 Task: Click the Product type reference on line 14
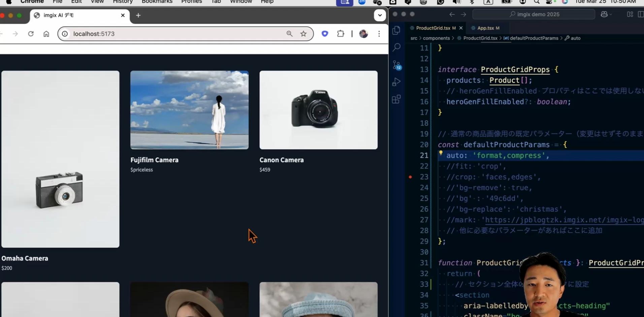coord(504,80)
